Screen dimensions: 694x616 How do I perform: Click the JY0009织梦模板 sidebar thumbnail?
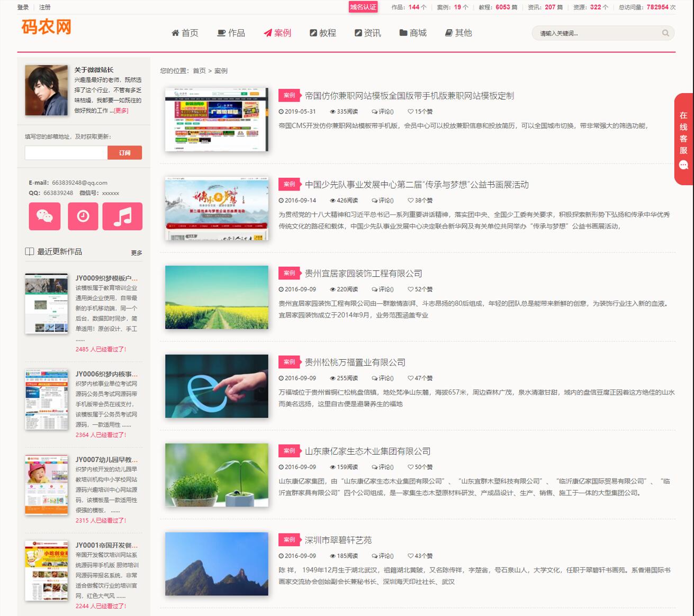pos(47,303)
